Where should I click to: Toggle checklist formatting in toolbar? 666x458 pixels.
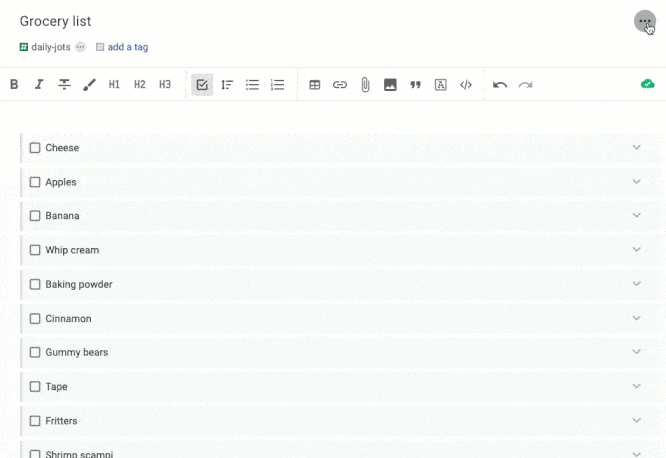click(202, 85)
